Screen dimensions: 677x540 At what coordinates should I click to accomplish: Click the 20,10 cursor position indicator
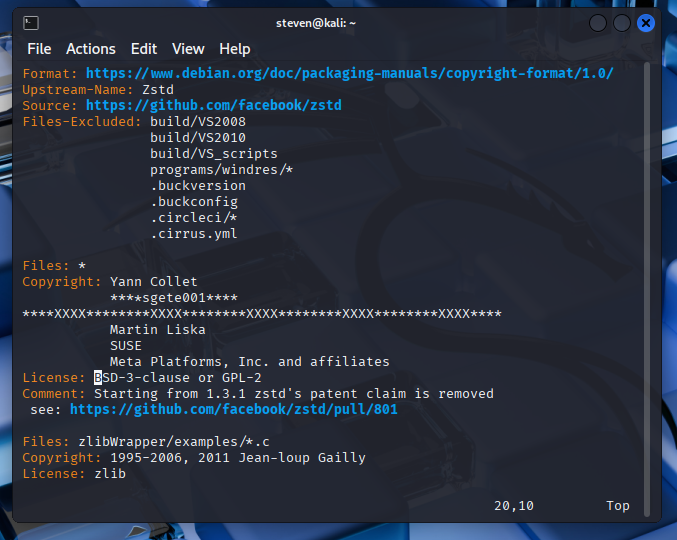click(x=514, y=505)
